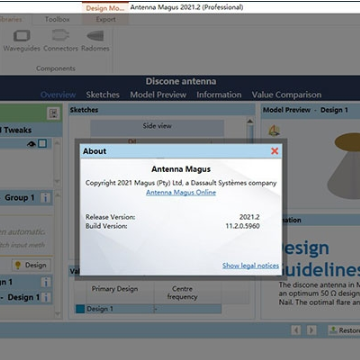Go to the Model Preview tab

coord(158,95)
